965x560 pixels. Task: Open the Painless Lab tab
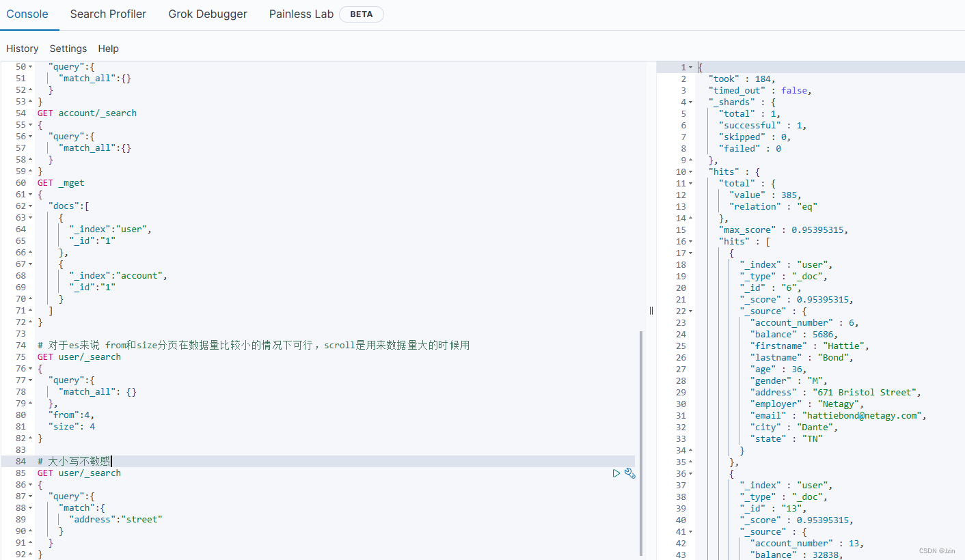[x=301, y=14]
